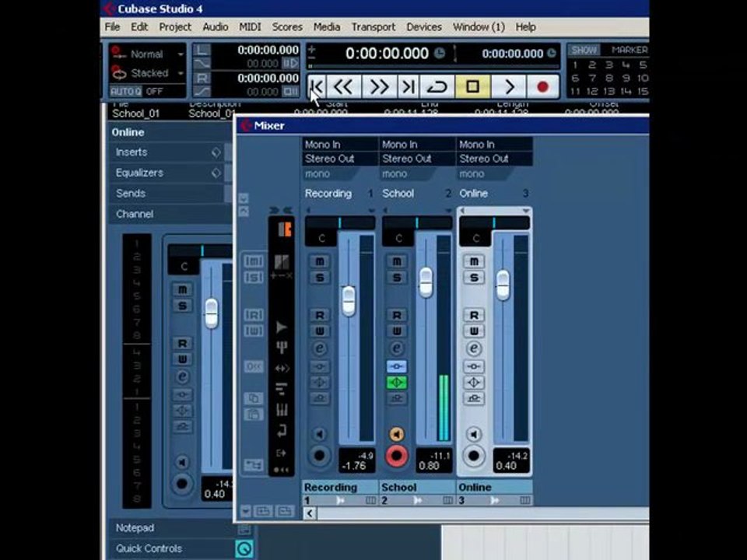Solo the School channel in mixer
This screenshot has width=747, height=560.
397,278
